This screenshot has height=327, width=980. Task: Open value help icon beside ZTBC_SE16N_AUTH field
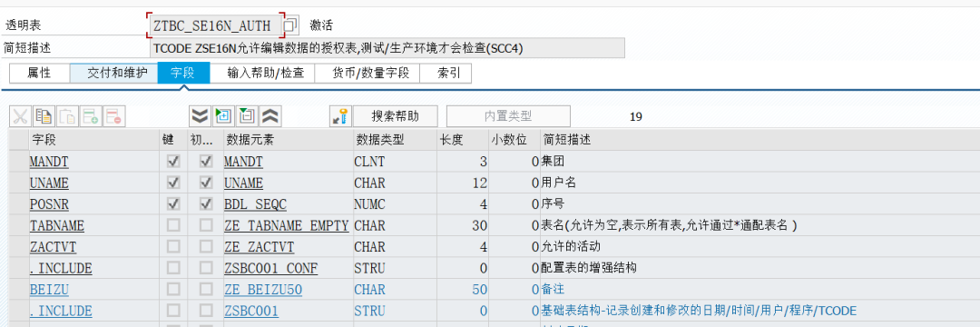291,25
